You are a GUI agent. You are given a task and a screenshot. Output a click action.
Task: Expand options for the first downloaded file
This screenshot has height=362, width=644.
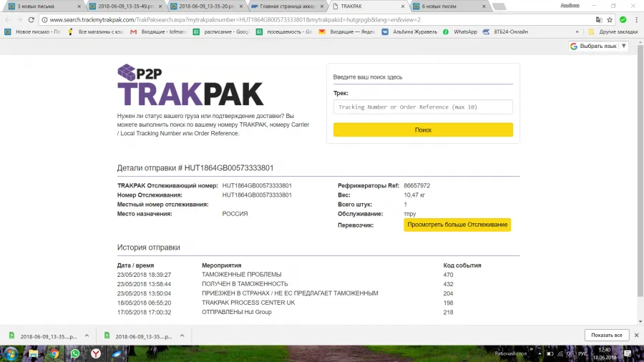(x=87, y=336)
